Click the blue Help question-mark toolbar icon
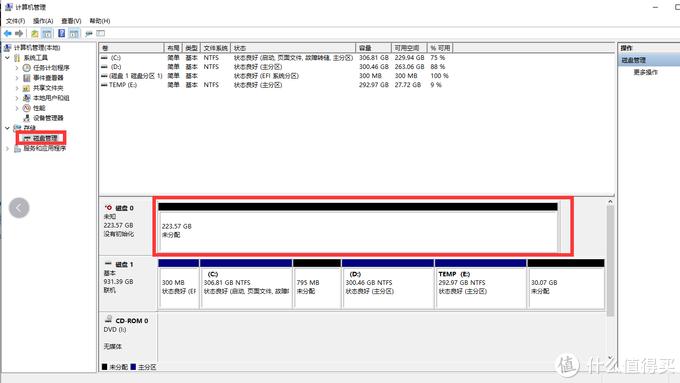This screenshot has height=383, width=680. 62,33
